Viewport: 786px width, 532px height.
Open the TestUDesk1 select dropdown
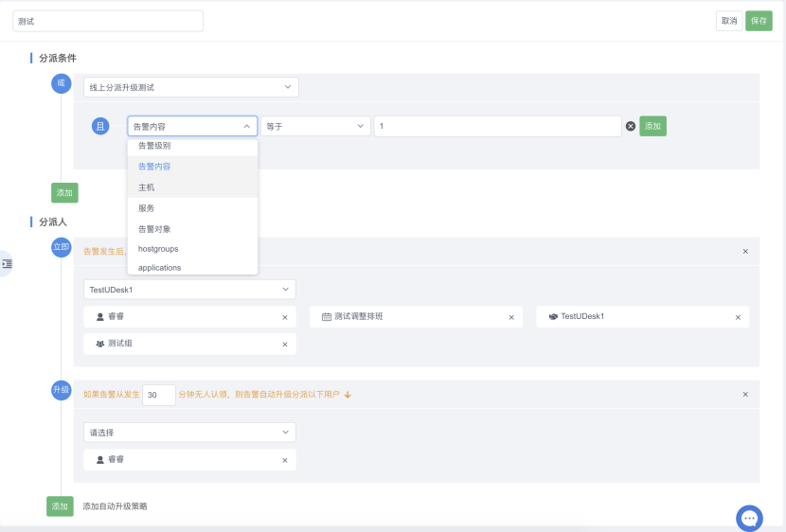(189, 290)
